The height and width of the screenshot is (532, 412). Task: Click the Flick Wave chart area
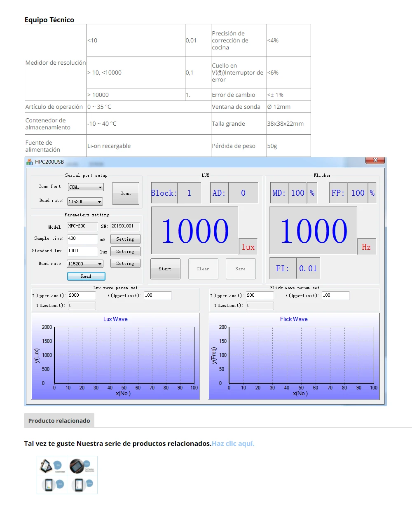click(x=294, y=356)
